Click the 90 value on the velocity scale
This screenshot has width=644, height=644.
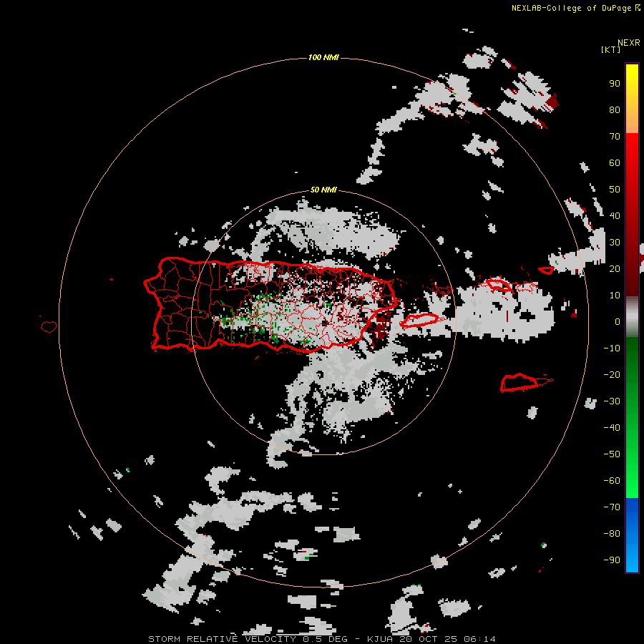click(615, 84)
